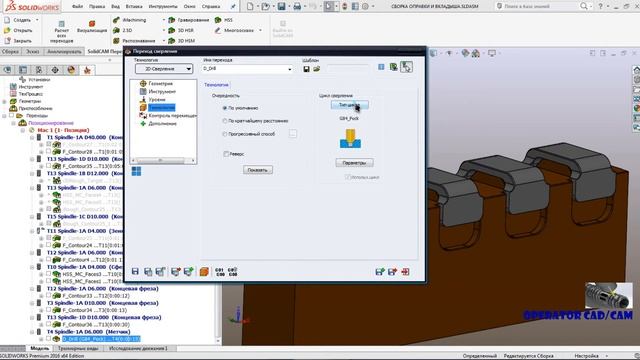Screen dimensions: 640x360
Task: Open the Справка menu
Action: click(211, 7)
